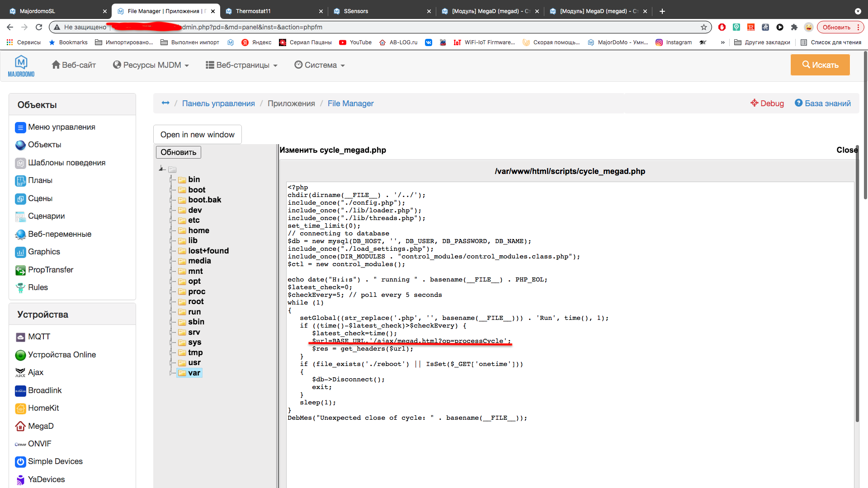The image size is (868, 488).
Task: Open Ресурсы MJDM dropdown menu
Action: click(151, 65)
